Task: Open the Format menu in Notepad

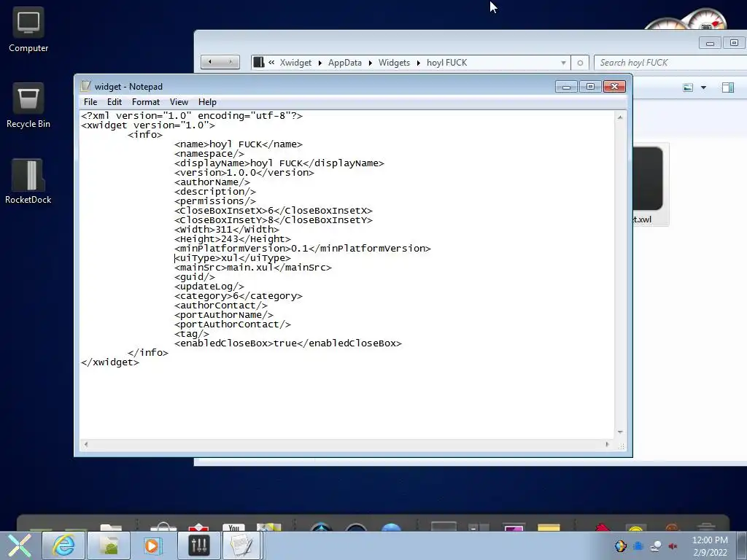Action: 146,102
